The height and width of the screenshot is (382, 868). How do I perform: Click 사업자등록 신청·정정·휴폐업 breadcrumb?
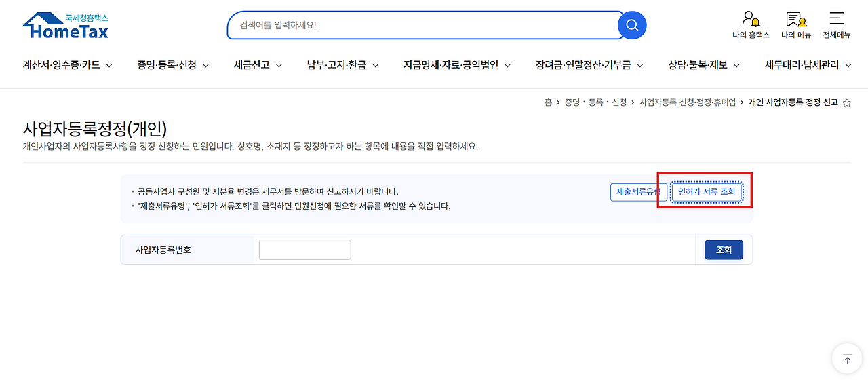point(688,102)
